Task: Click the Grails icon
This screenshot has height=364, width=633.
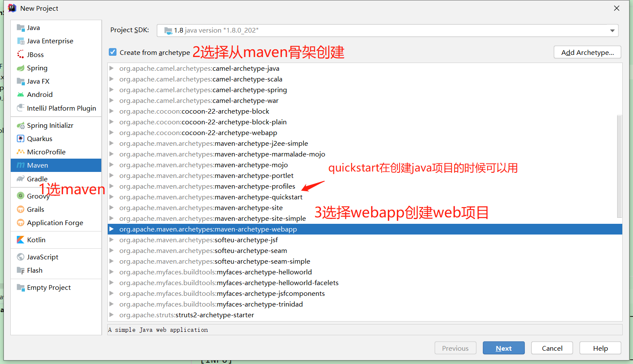Action: click(21, 209)
